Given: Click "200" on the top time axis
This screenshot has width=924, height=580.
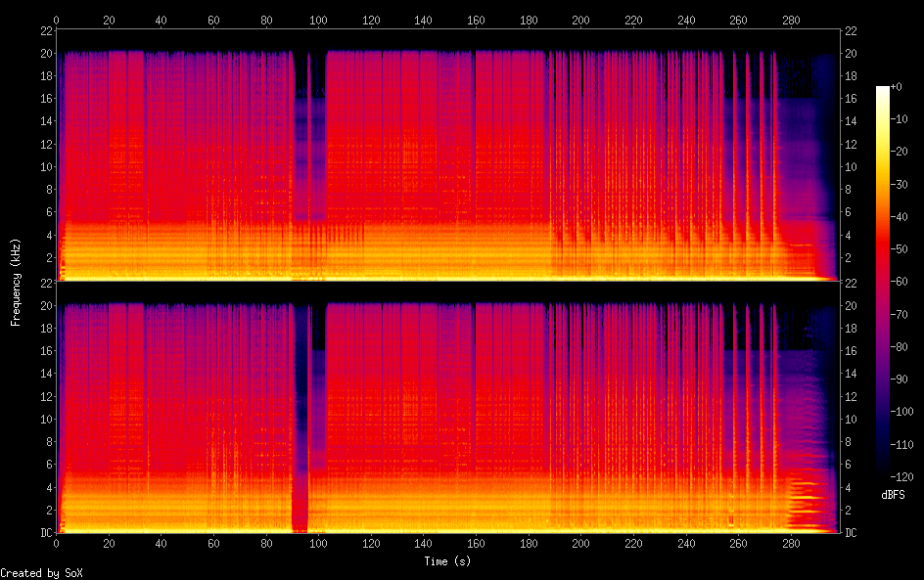Looking at the screenshot, I should [580, 20].
